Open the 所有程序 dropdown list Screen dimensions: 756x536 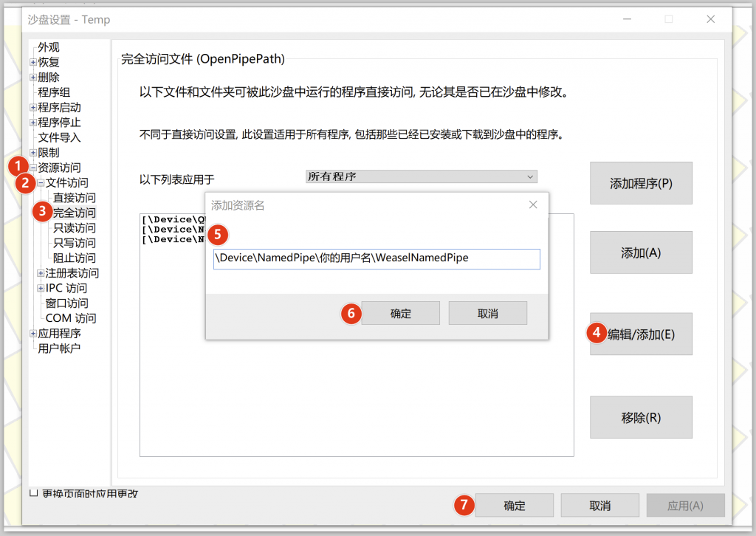coord(421,176)
